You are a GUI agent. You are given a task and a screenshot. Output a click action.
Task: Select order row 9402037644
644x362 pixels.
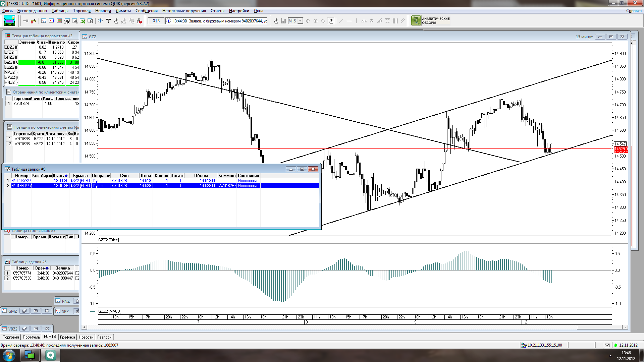point(21,181)
